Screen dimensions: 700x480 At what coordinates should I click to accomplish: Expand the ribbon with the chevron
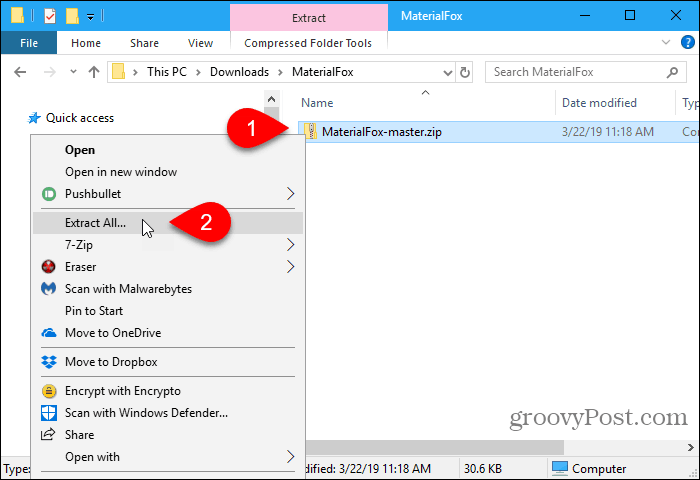point(666,42)
